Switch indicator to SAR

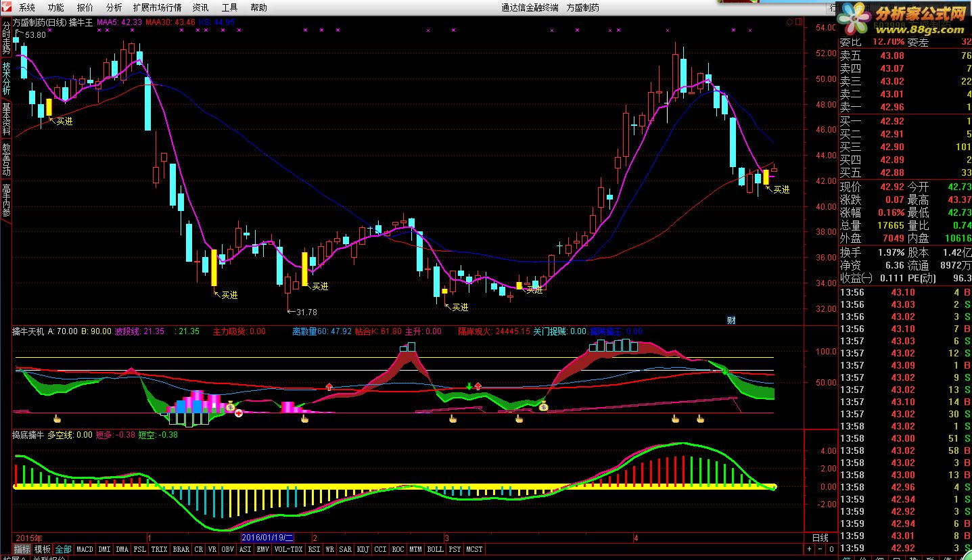tap(346, 549)
